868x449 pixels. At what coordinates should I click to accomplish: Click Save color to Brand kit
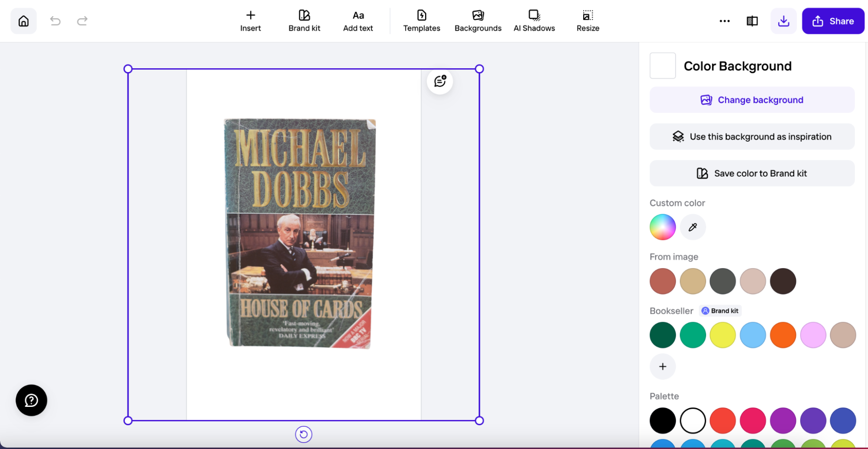[752, 173]
